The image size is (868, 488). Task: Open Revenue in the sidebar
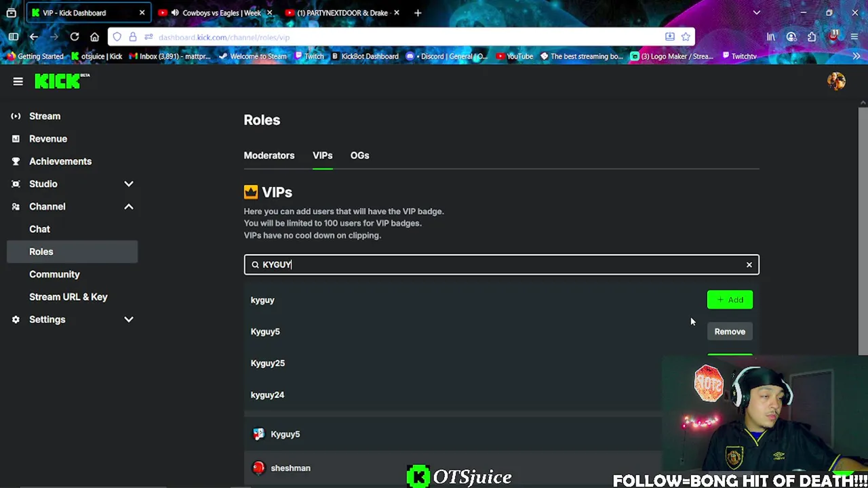(x=48, y=138)
